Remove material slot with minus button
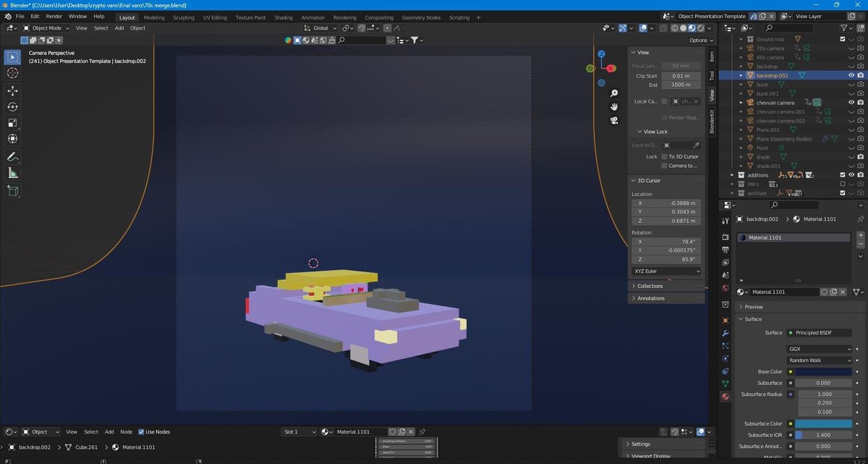This screenshot has width=868, height=464. (x=861, y=245)
